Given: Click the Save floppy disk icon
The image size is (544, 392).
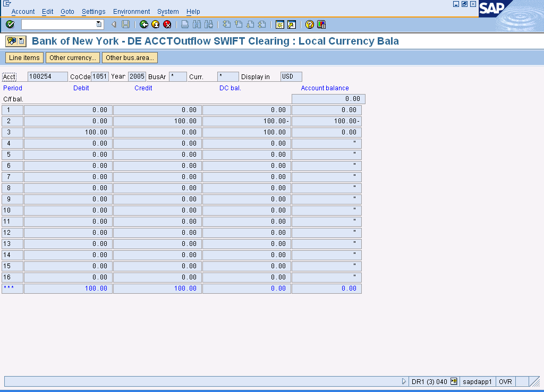Looking at the screenshot, I should [x=125, y=24].
